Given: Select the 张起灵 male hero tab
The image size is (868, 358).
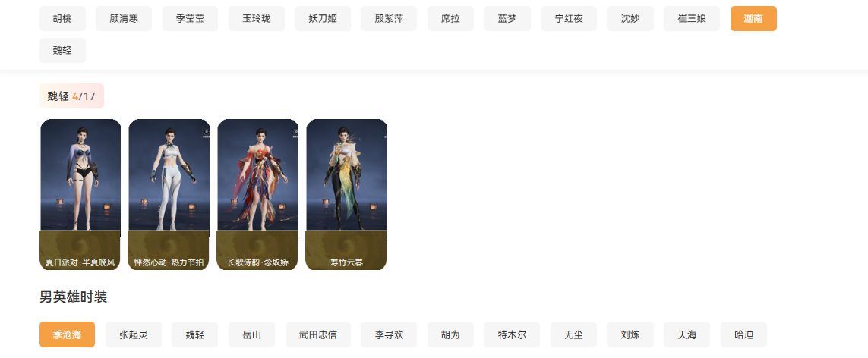Looking at the screenshot, I should [x=134, y=334].
